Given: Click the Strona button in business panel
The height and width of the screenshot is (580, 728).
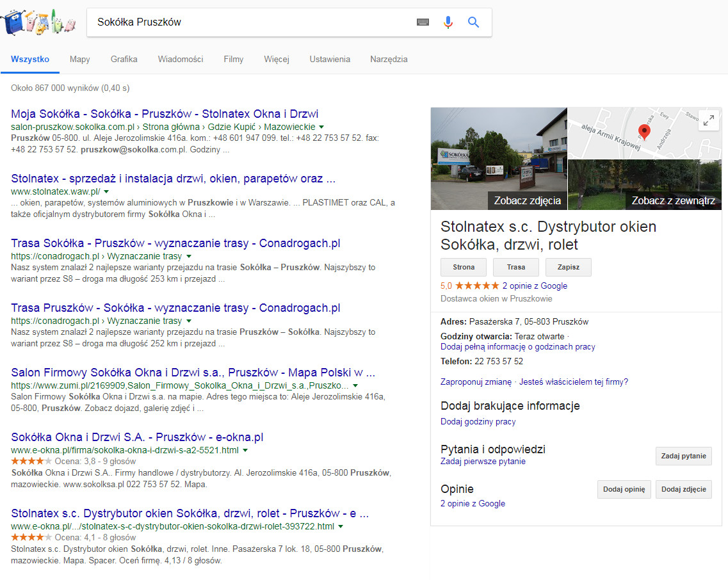Looking at the screenshot, I should pos(464,267).
